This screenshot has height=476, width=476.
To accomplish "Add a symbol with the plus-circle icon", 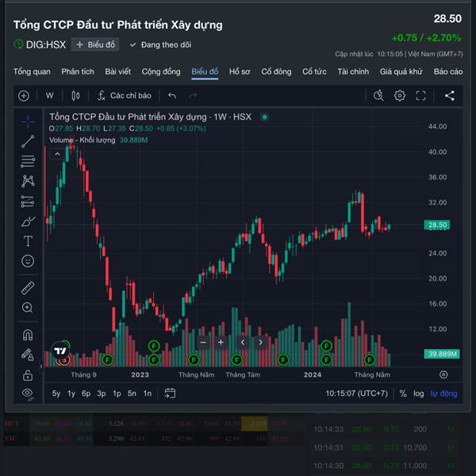I will pyautogui.click(x=24, y=96).
